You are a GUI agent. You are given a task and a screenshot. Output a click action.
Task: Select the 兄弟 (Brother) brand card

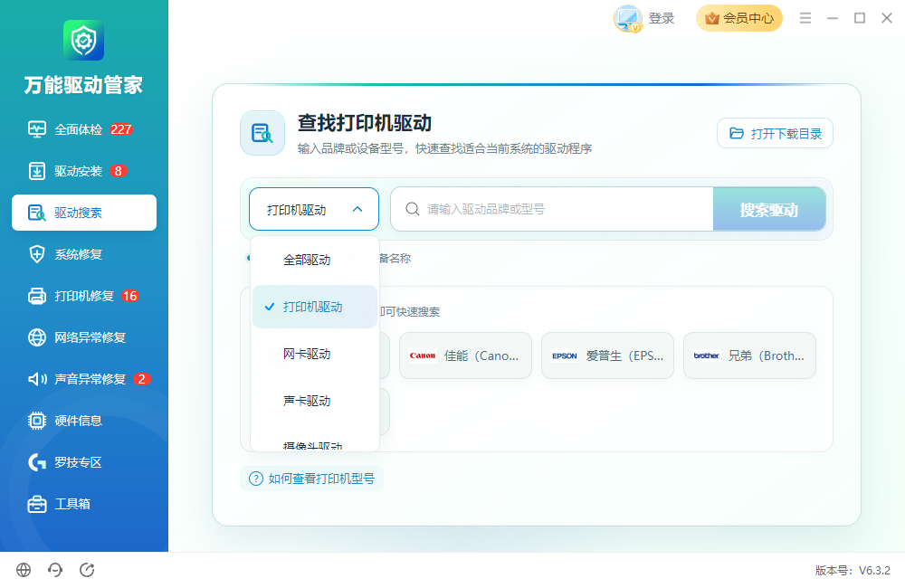(x=749, y=356)
